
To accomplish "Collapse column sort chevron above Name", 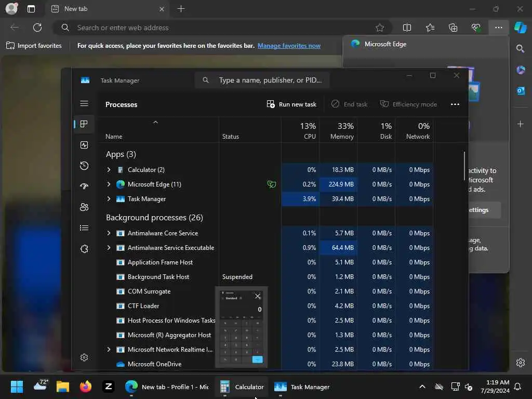I will tap(155, 123).
